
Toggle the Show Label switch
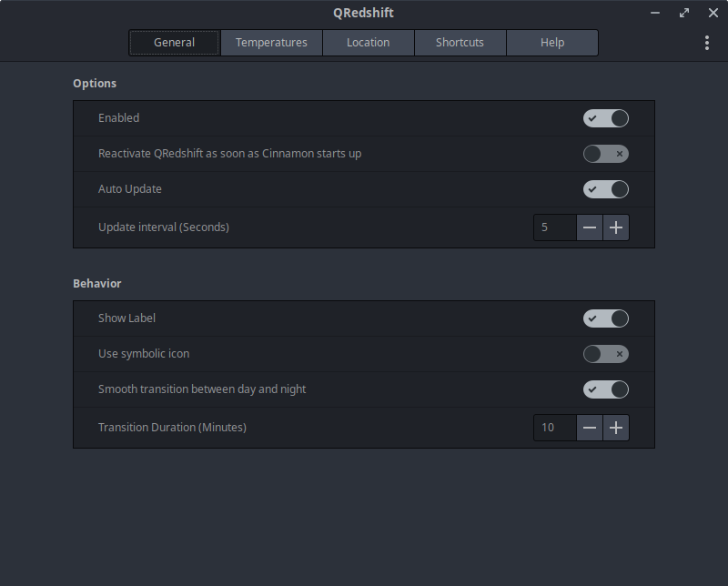606,318
